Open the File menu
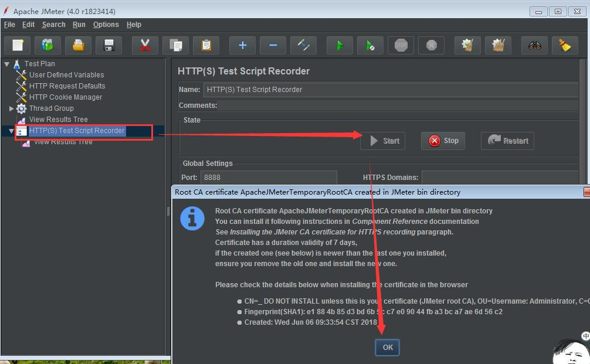 9,25
